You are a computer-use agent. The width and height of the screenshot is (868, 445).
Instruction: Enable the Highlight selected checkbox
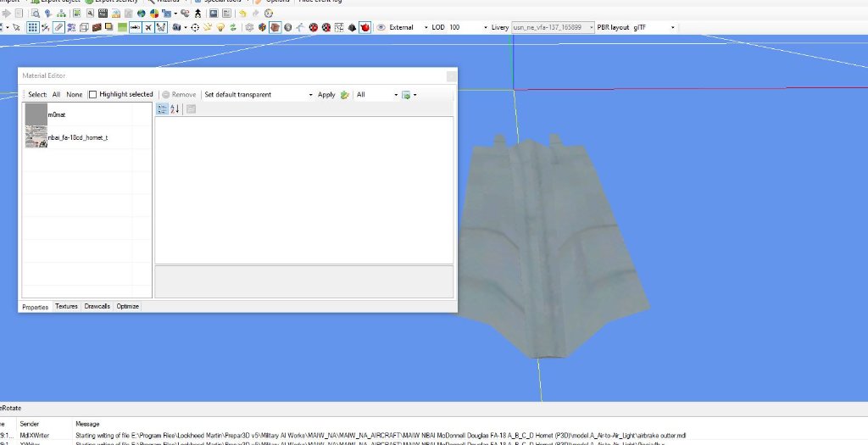tap(93, 95)
